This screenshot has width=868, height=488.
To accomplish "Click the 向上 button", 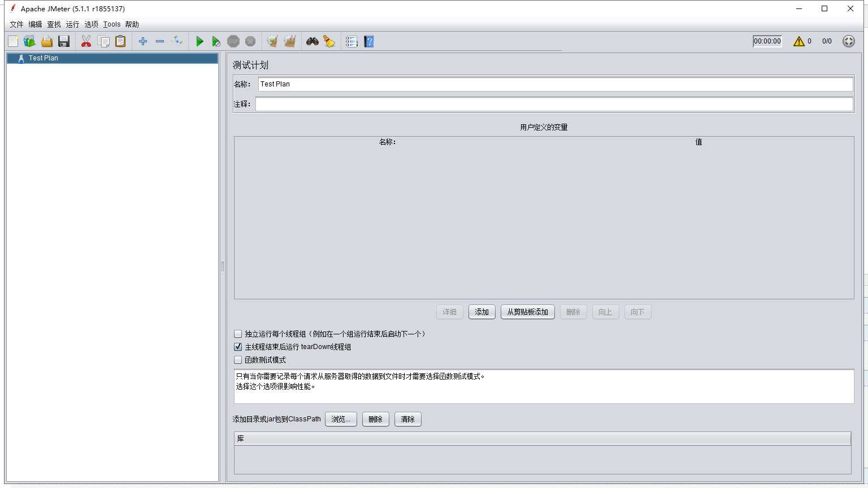I will [605, 312].
